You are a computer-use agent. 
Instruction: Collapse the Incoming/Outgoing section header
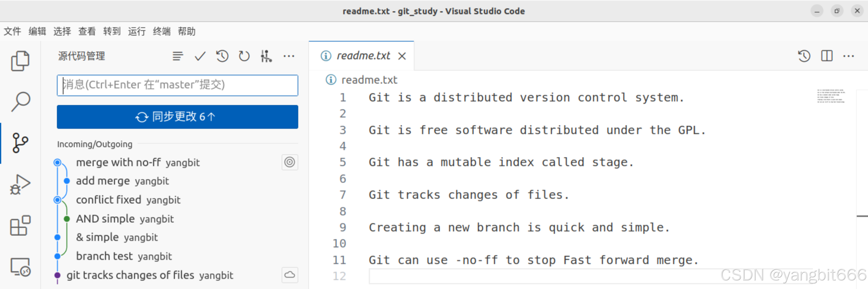pos(95,144)
